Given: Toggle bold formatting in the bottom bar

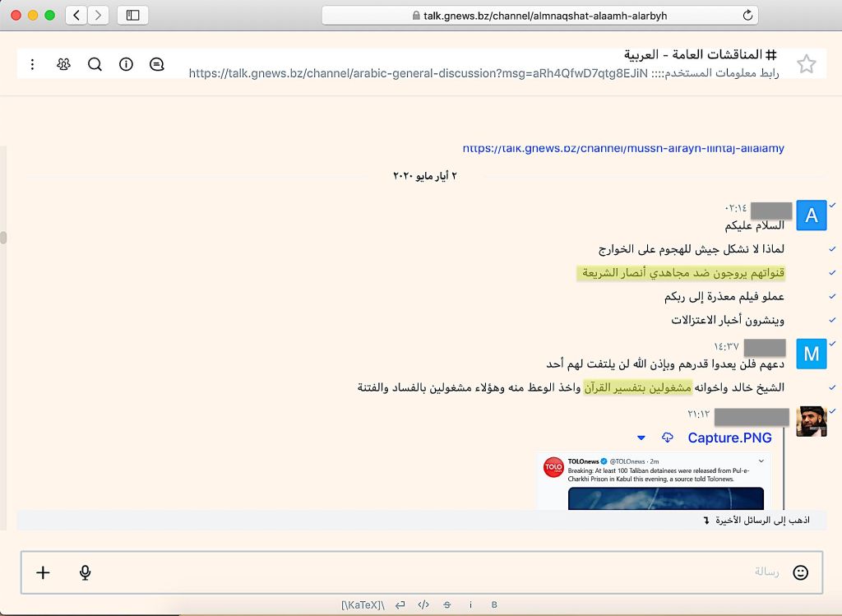Looking at the screenshot, I should click(x=494, y=604).
